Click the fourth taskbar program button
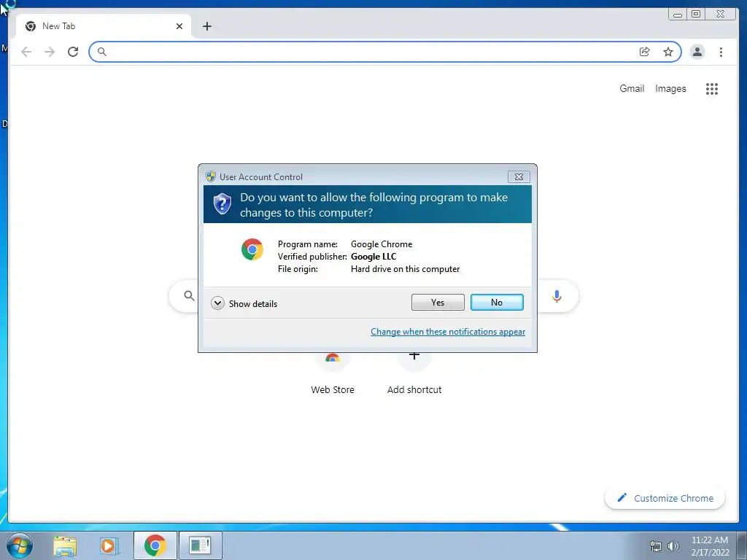This screenshot has width=747, height=560. [x=200, y=545]
